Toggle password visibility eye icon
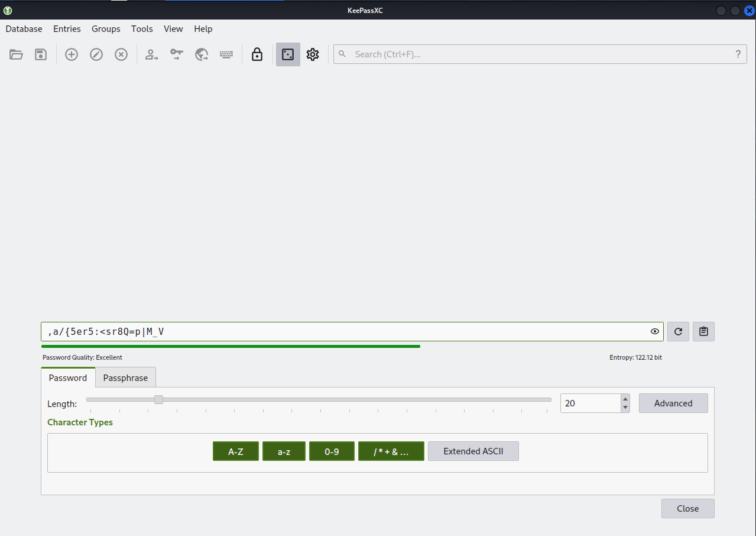 pyautogui.click(x=655, y=332)
